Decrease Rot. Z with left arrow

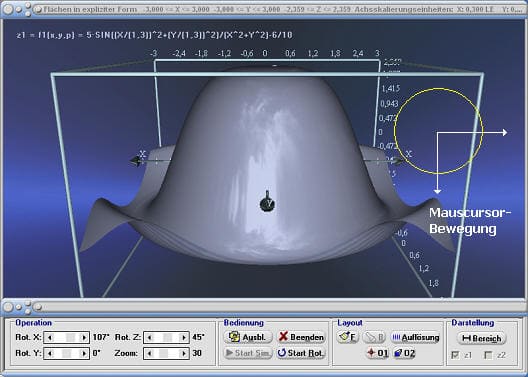pyautogui.click(x=150, y=337)
